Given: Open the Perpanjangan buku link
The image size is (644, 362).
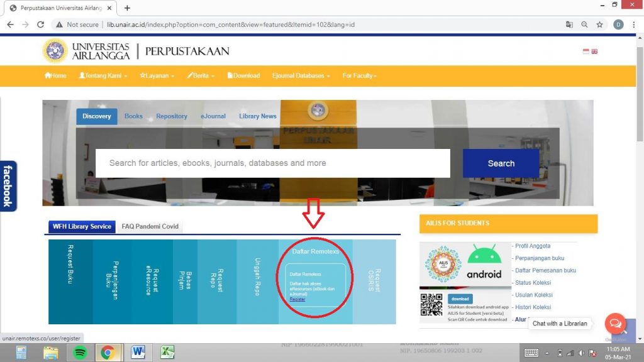Looking at the screenshot, I should point(540,258).
